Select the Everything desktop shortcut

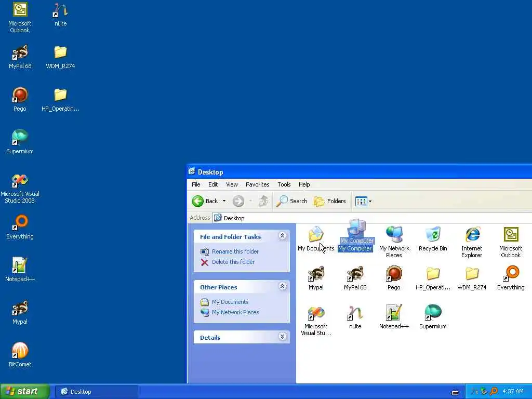[20, 228]
